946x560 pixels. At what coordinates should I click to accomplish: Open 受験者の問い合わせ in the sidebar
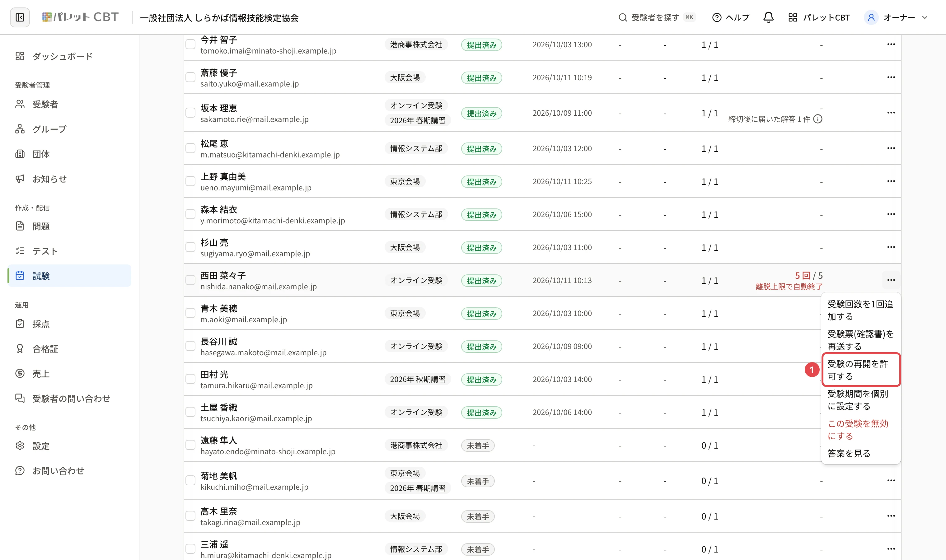69,399
